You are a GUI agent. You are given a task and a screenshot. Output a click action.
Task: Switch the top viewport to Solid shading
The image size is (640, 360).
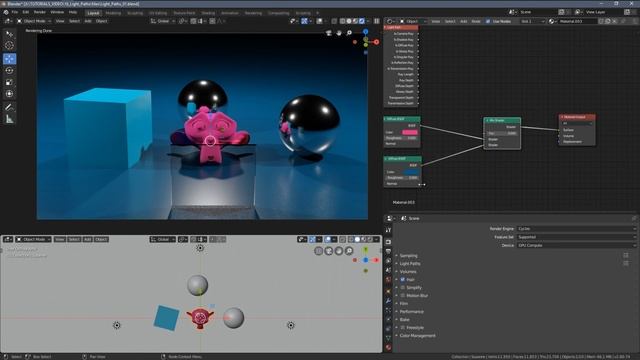pos(349,21)
